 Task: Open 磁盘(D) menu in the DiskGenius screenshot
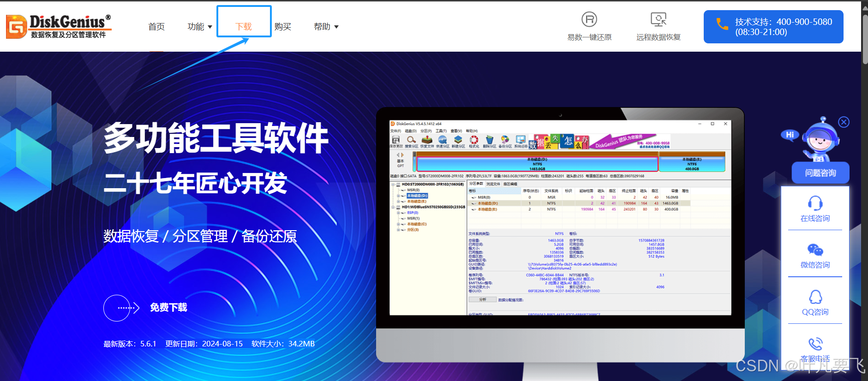tap(411, 131)
